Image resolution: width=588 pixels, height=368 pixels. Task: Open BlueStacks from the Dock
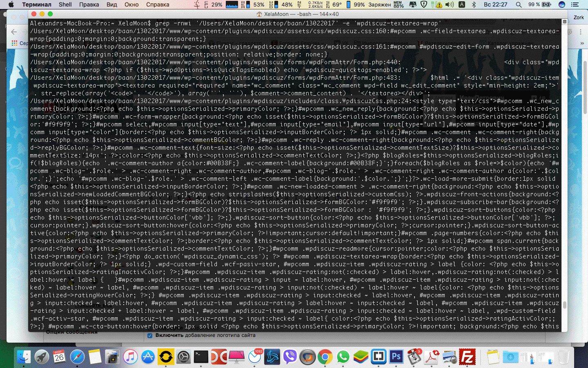(361, 357)
